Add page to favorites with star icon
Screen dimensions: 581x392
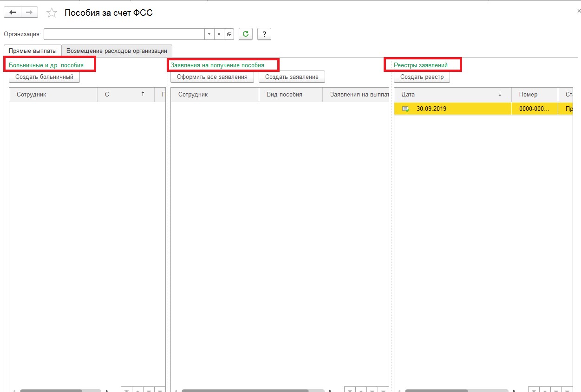[x=52, y=13]
